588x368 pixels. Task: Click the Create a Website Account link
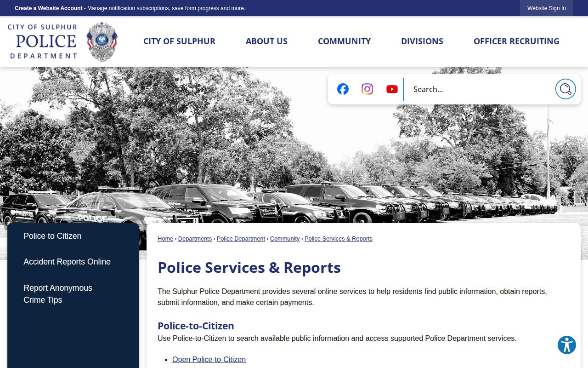49,8
